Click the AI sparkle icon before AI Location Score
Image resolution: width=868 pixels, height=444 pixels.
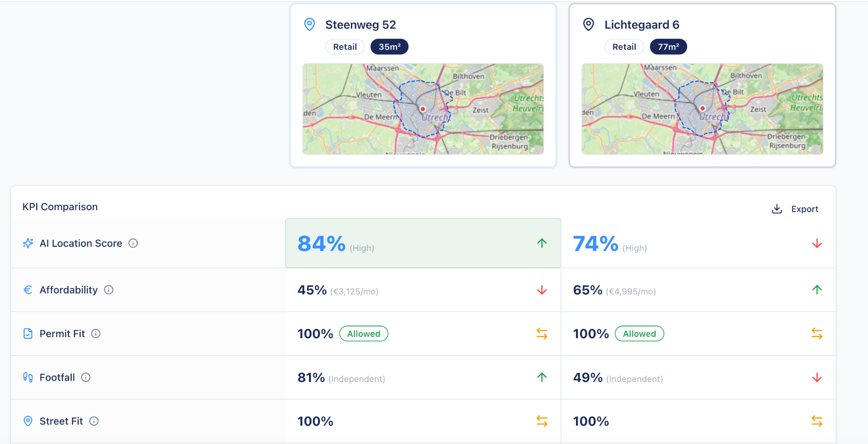pyautogui.click(x=28, y=243)
